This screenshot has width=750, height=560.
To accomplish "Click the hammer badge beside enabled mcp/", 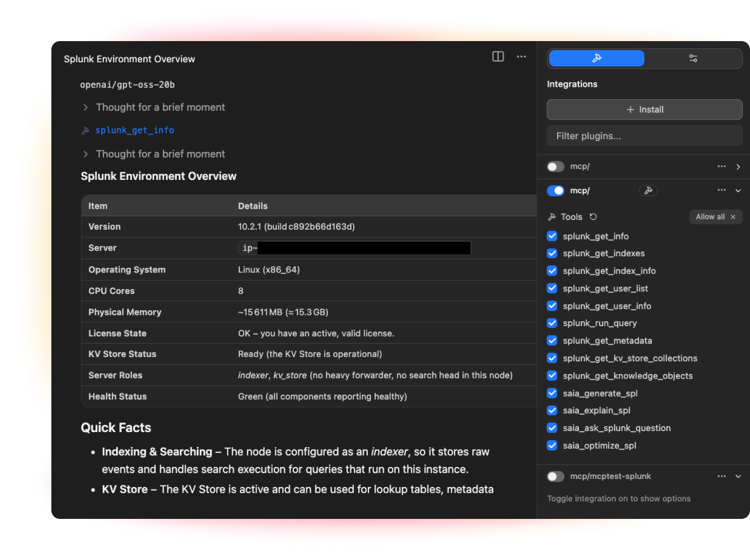I will pyautogui.click(x=648, y=191).
